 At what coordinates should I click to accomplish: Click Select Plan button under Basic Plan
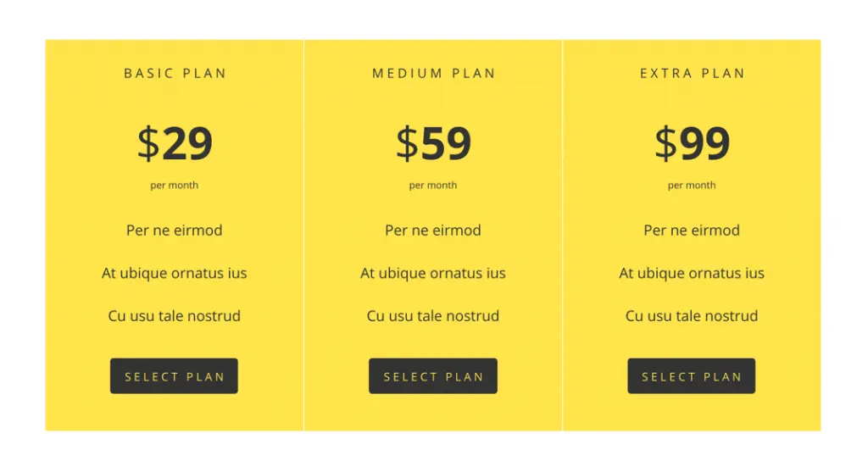click(174, 375)
